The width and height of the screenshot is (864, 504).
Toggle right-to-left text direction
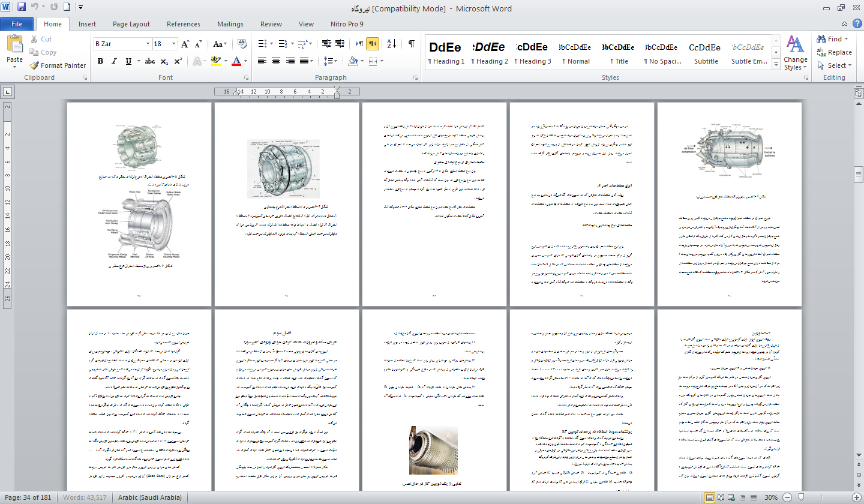tap(373, 44)
